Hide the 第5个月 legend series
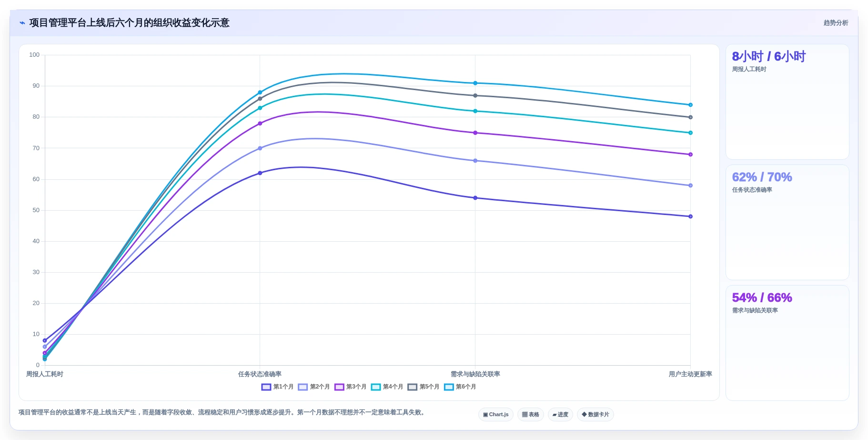868x440 pixels. tap(423, 387)
